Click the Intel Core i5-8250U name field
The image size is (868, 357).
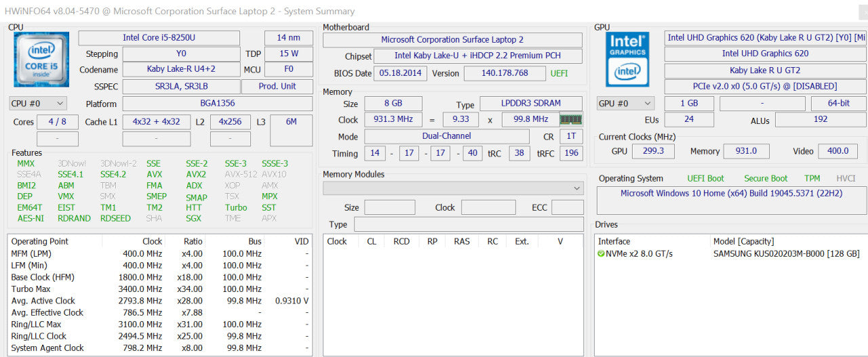(159, 38)
